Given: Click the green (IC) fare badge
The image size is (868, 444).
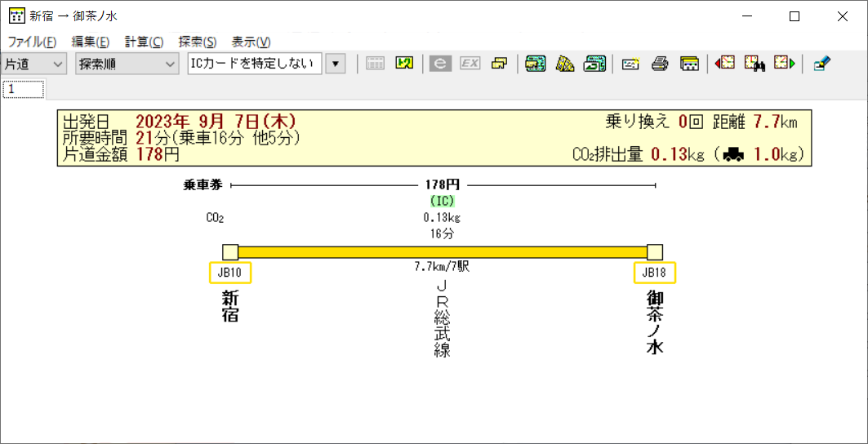Looking at the screenshot, I should pyautogui.click(x=443, y=202).
